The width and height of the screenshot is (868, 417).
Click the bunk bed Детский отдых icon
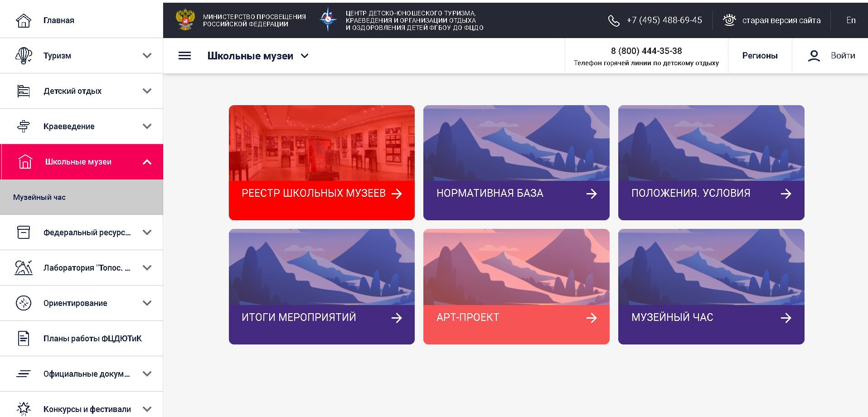point(23,91)
